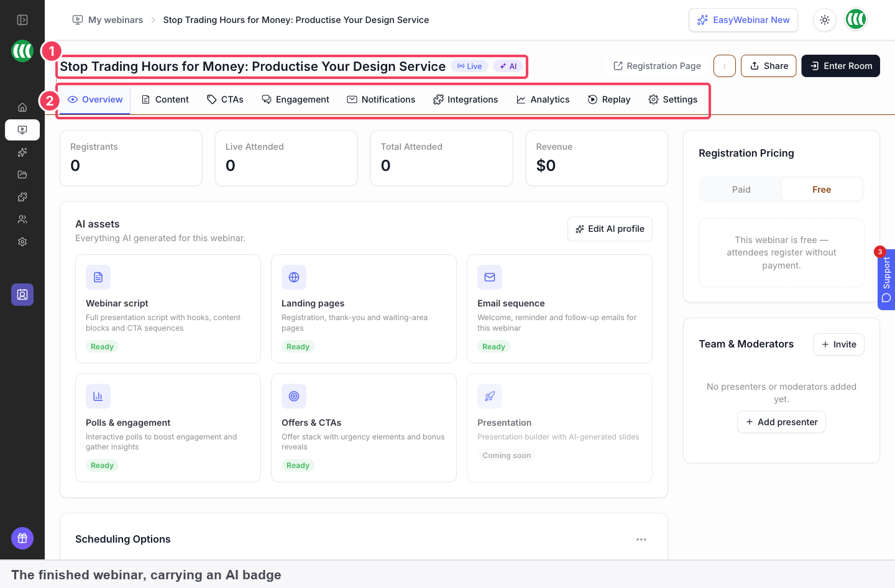
Task: Open the people icon in the sidebar
Action: (x=22, y=219)
